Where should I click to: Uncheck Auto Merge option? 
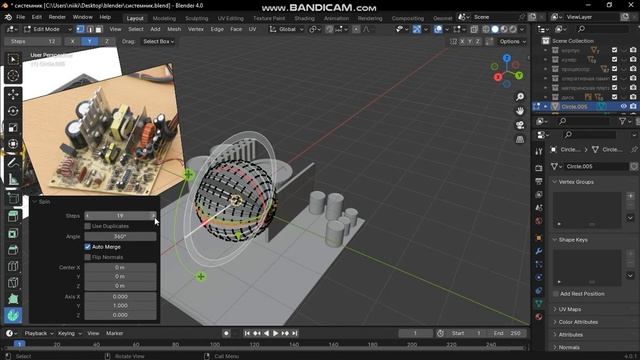(87, 247)
